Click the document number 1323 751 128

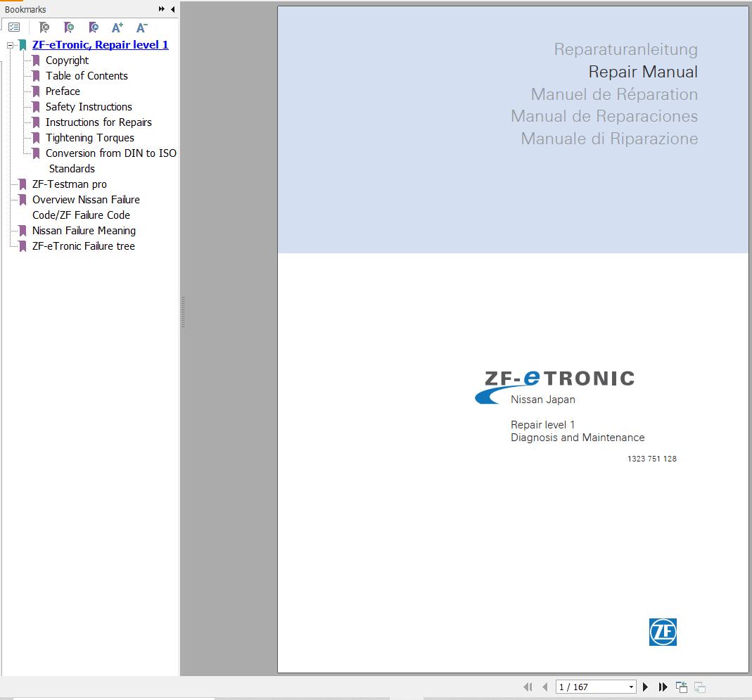652,459
